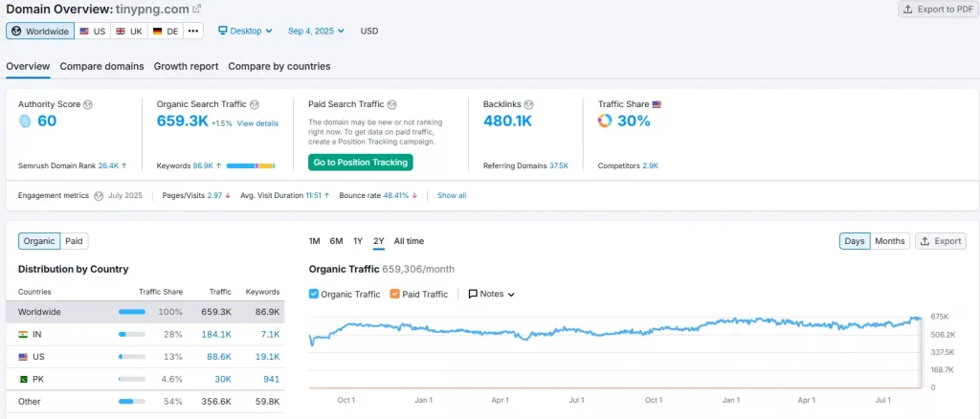Open Referring Domains 37.5K link

pos(559,166)
